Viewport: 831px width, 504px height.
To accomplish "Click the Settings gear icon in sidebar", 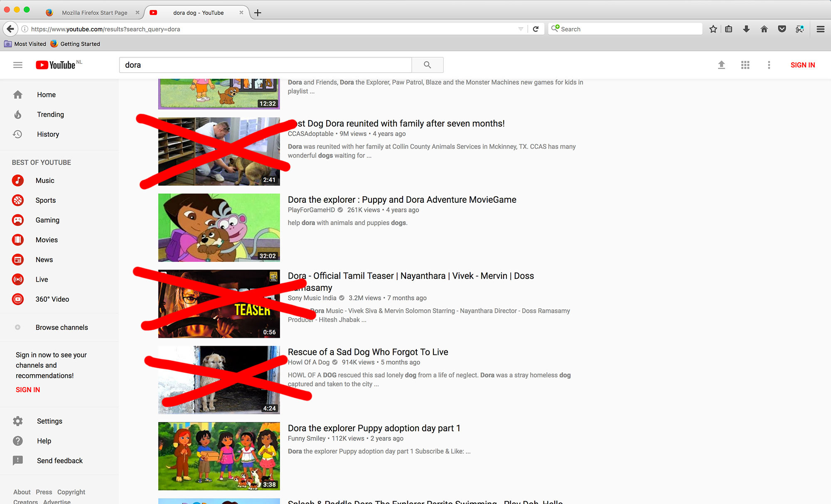I will [17, 421].
